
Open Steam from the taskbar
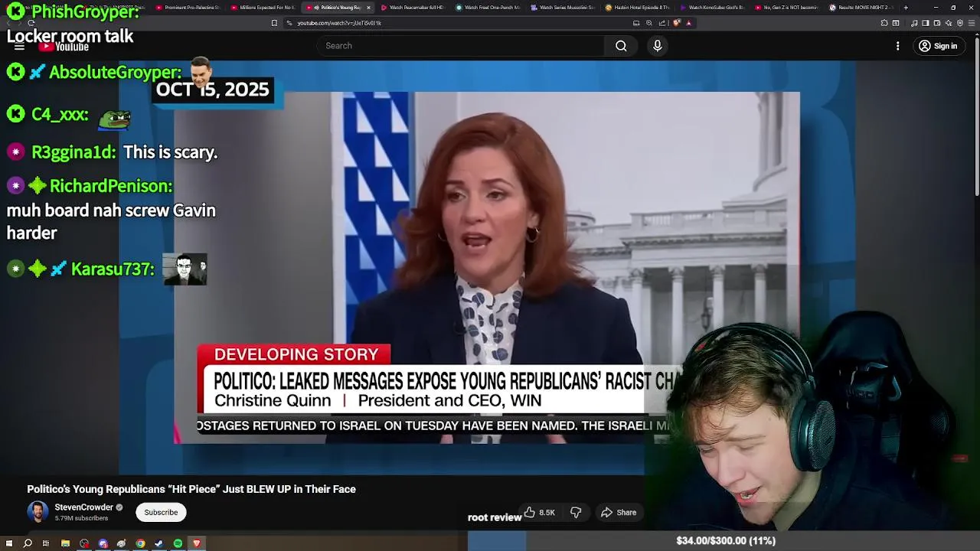click(158, 543)
